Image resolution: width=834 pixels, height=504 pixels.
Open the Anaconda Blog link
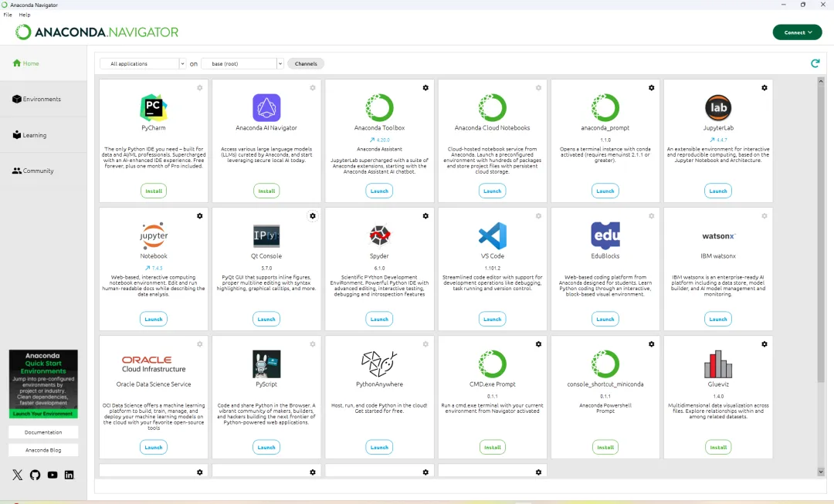pos(43,450)
